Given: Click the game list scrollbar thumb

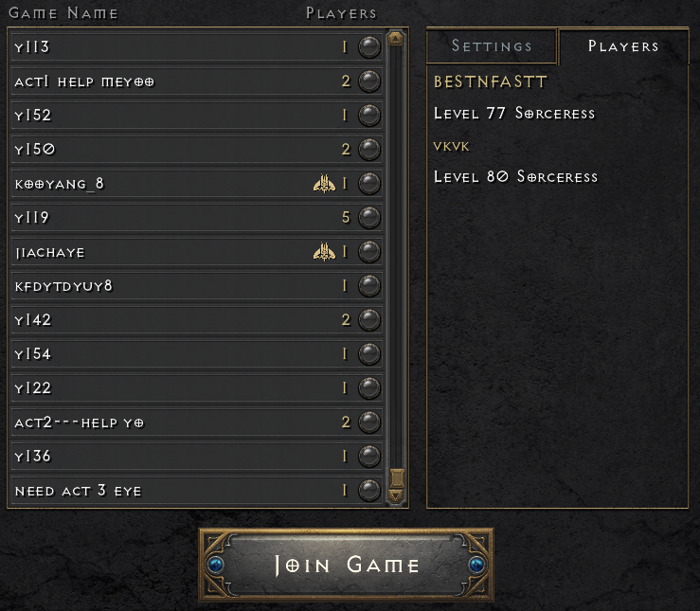Looking at the screenshot, I should (397, 478).
